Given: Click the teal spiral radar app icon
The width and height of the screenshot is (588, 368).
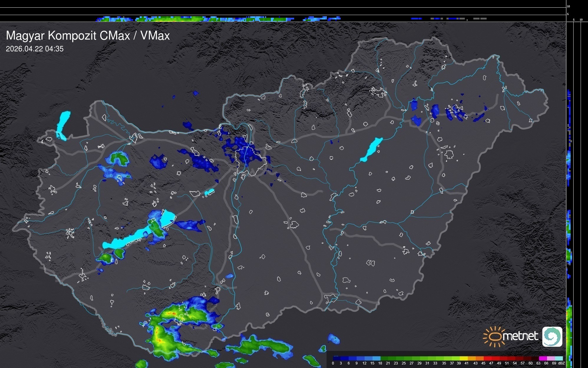Looking at the screenshot, I should (552, 336).
